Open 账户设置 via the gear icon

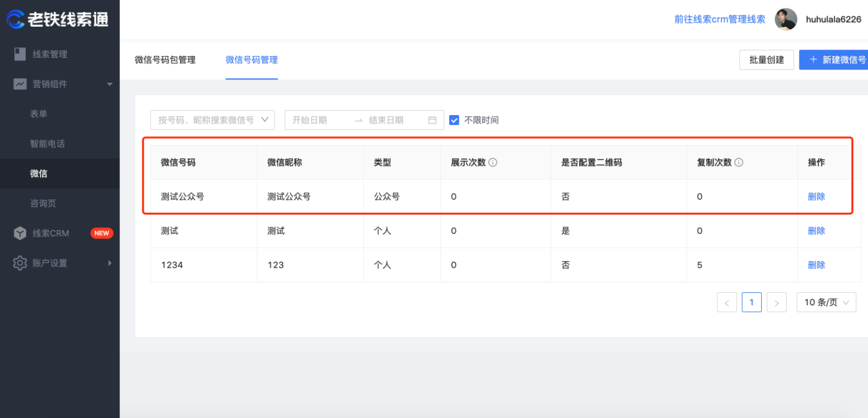point(20,263)
